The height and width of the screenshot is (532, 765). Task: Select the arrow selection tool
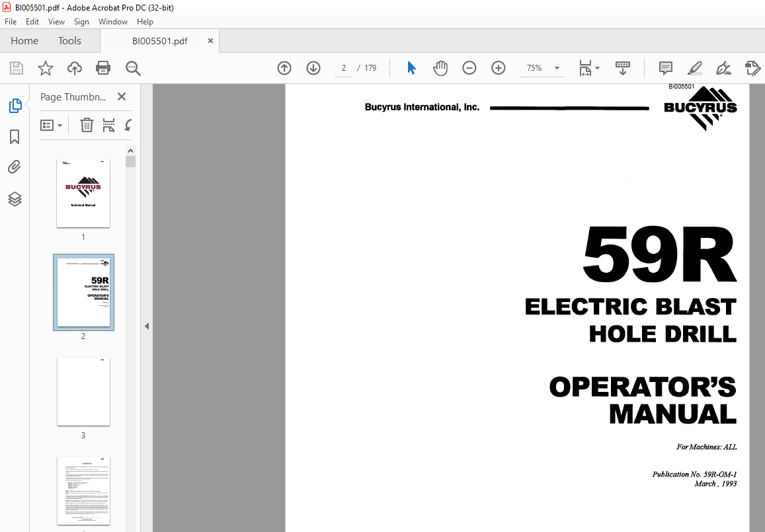[411, 68]
